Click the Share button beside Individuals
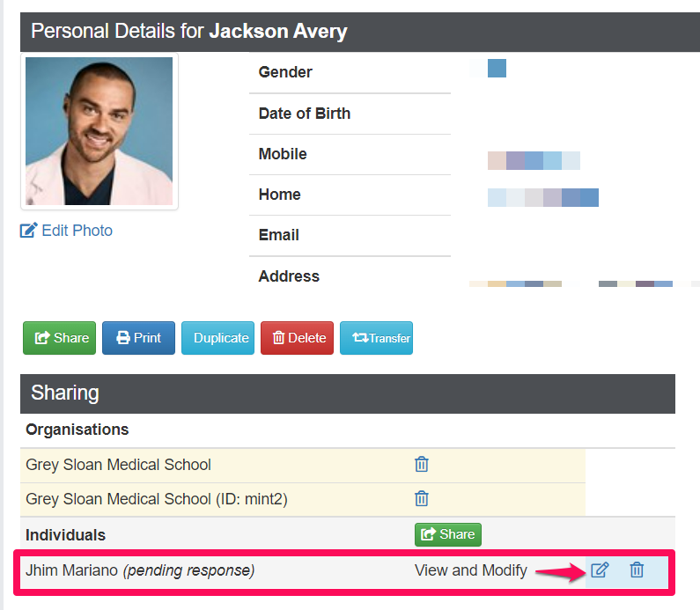 (448, 534)
